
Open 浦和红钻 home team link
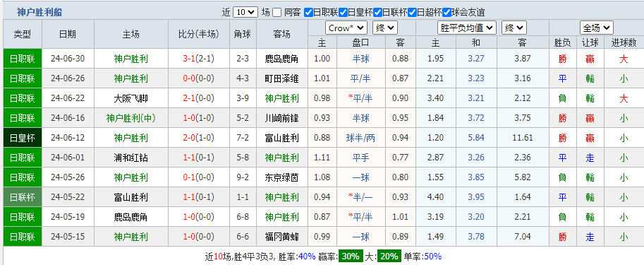(x=131, y=158)
